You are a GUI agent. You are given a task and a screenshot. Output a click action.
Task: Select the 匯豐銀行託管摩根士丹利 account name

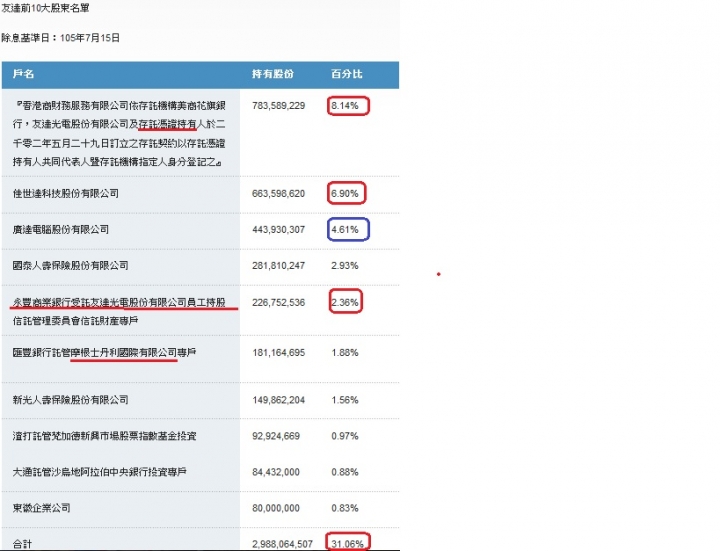104,353
